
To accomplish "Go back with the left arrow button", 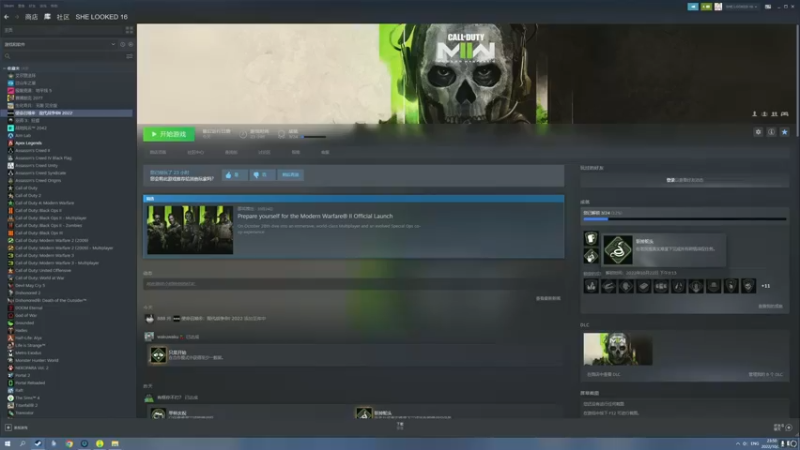I will [x=7, y=17].
